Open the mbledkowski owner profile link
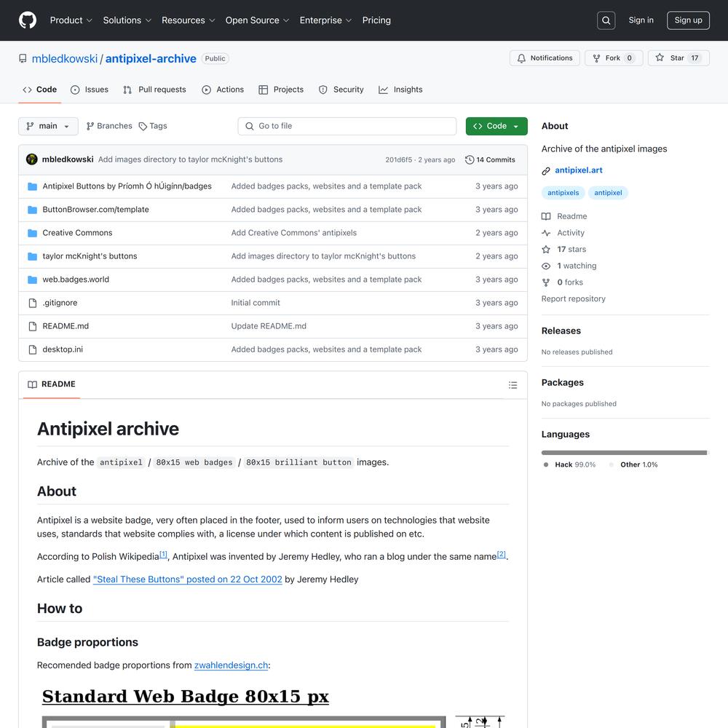 [65, 58]
